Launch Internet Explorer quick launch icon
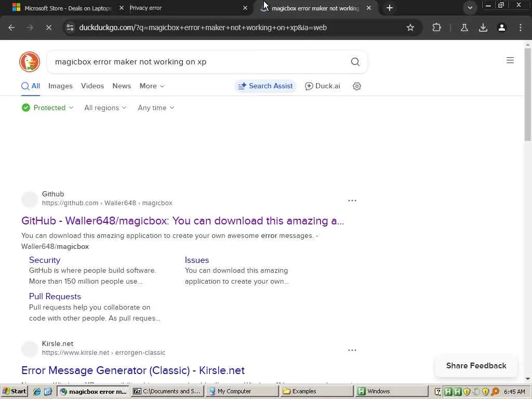Viewport: 532px width, 399px height. click(37, 392)
